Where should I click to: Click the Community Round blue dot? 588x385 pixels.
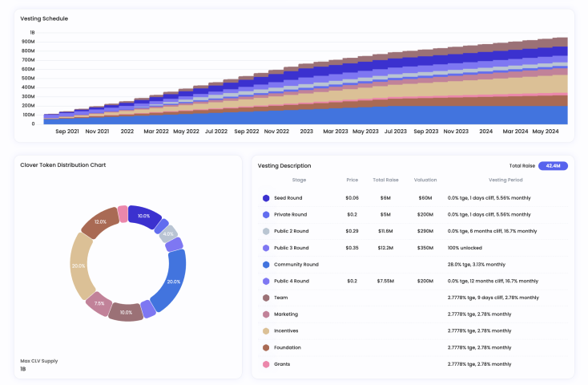click(x=266, y=264)
